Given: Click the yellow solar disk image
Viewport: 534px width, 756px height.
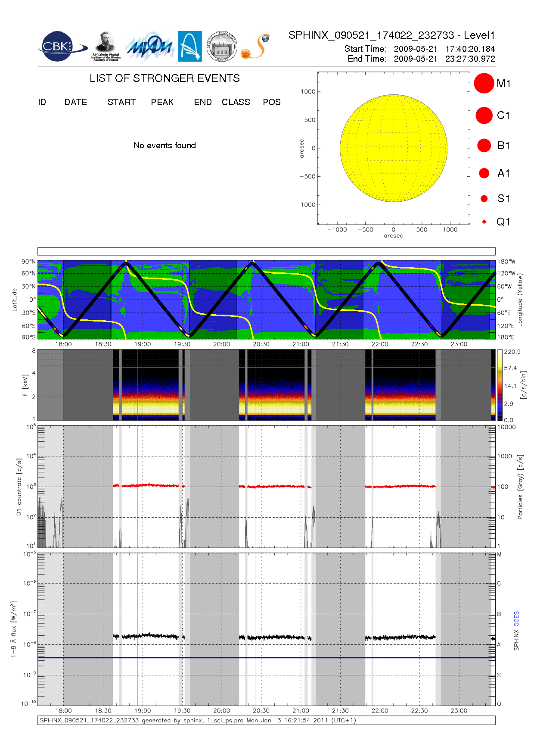Looking at the screenshot, I should click(394, 148).
